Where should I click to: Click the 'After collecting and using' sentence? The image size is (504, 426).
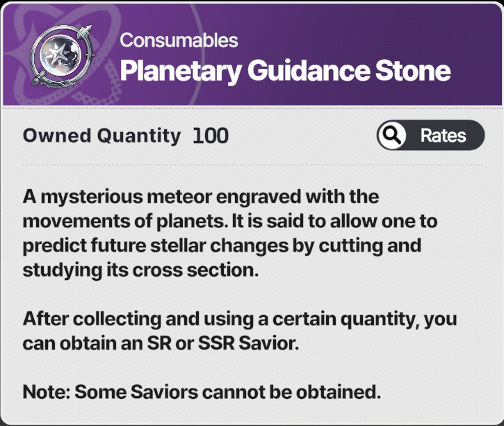[240, 320]
